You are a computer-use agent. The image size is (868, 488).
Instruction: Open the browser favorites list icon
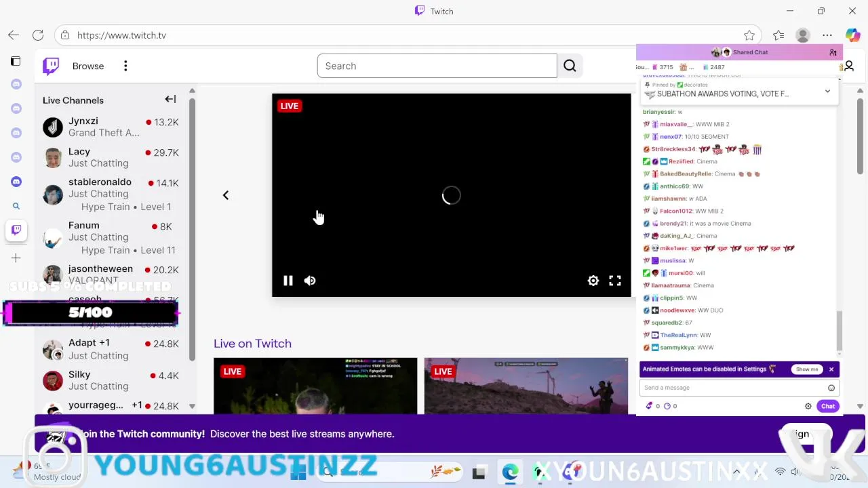click(x=778, y=35)
